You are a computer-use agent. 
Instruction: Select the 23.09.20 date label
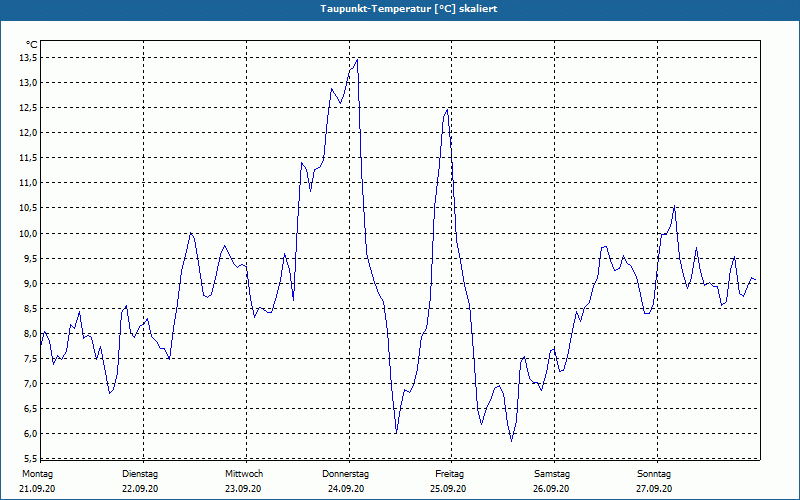243,489
